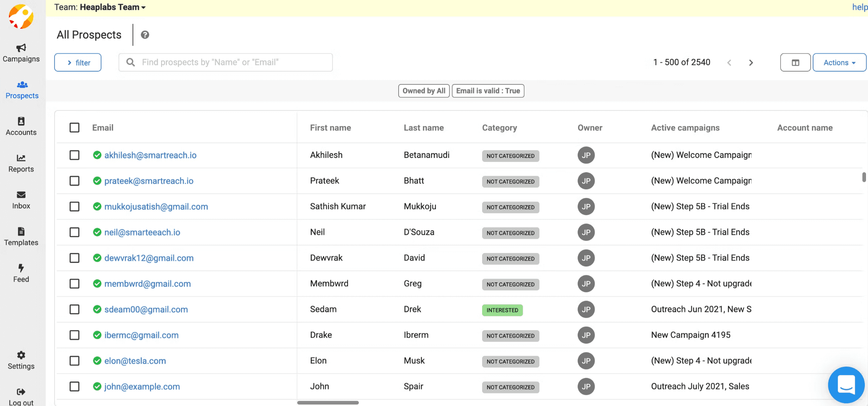Click the SmartReach rocket logo

21,17
